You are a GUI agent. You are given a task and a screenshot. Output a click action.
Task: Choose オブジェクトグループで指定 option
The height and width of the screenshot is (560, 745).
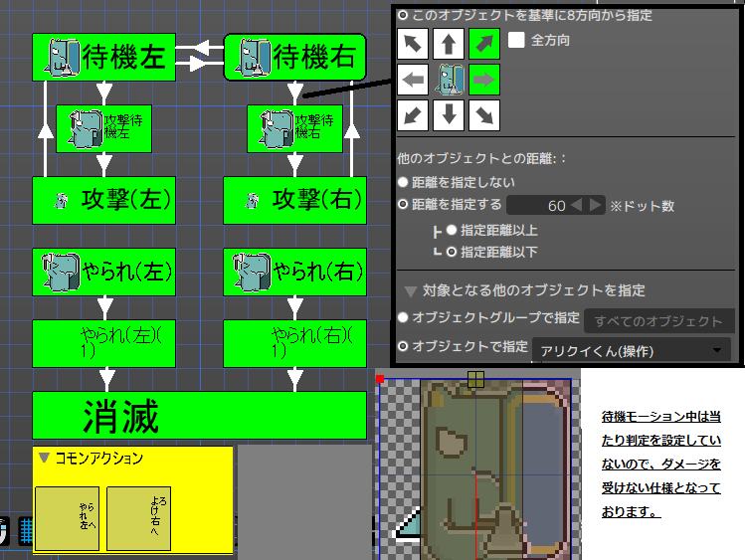403,317
